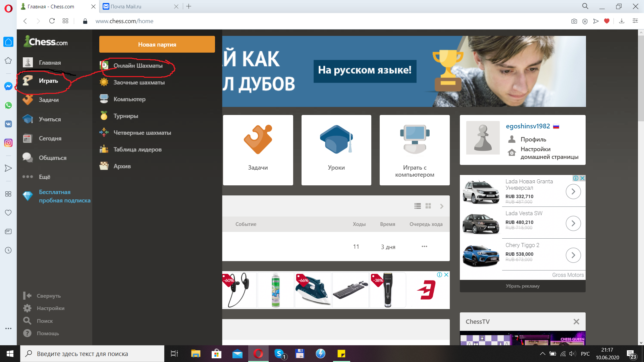The image size is (644, 362).
Task: Open Opera sidebar bookmarks star icon
Action: [8, 61]
